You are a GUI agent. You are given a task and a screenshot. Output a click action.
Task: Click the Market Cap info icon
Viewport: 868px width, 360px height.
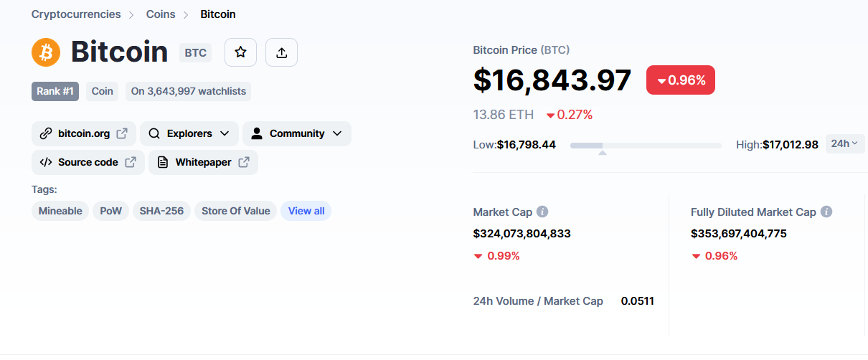coord(542,212)
